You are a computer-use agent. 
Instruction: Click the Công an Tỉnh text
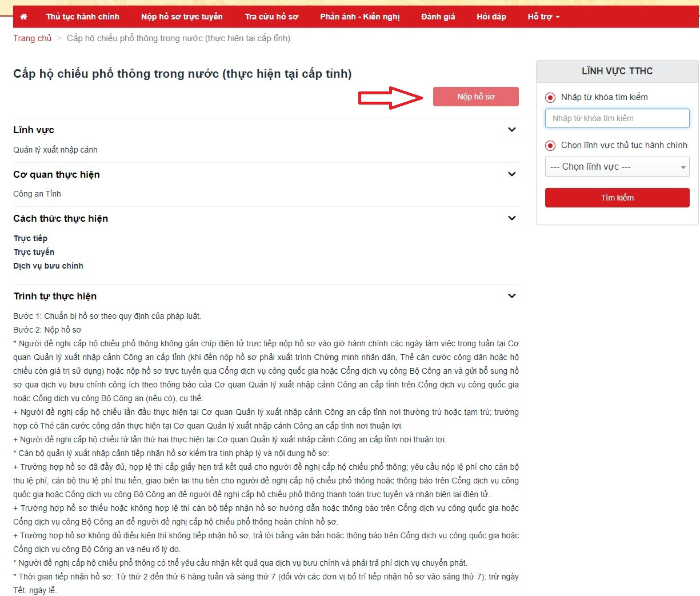tap(37, 194)
